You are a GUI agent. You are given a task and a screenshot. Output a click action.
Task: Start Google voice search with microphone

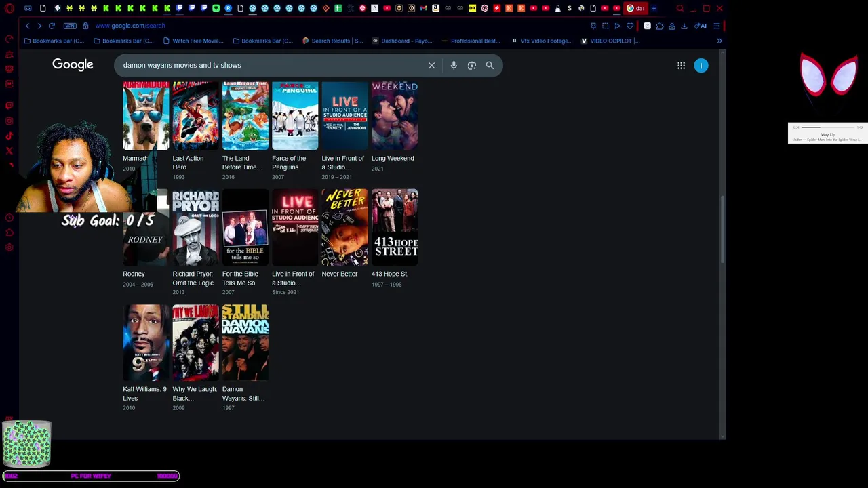454,65
